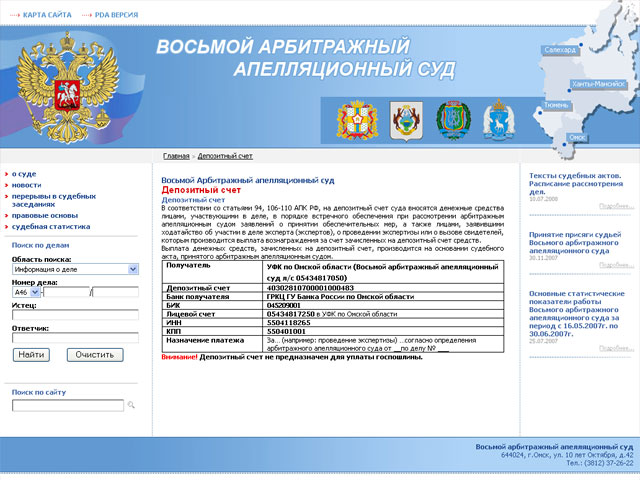
Task: Open the судебная статистика menu item
Action: (51, 226)
